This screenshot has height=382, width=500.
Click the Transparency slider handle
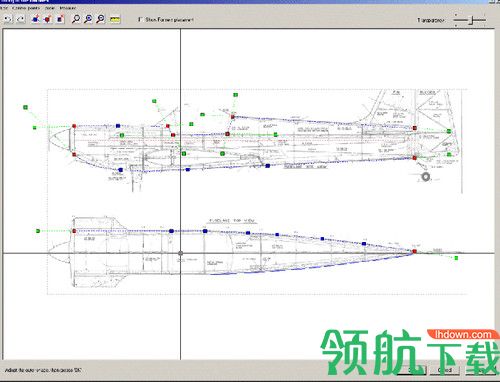tap(471, 20)
